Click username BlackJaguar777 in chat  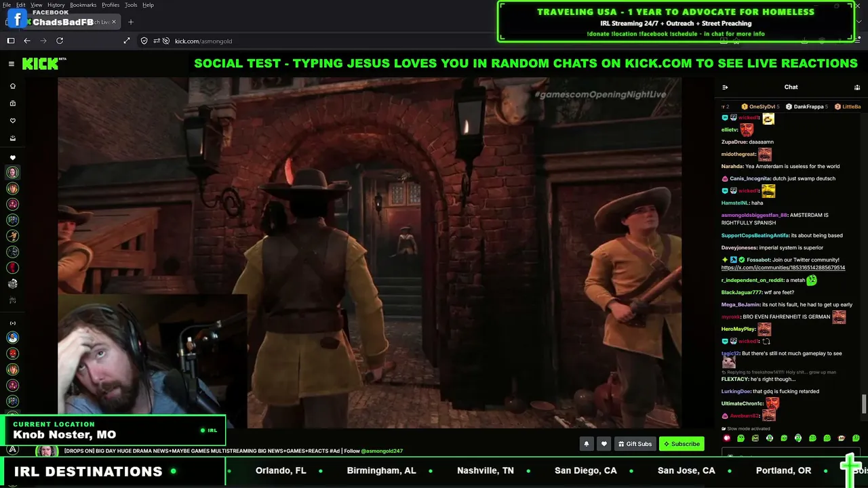(x=741, y=292)
